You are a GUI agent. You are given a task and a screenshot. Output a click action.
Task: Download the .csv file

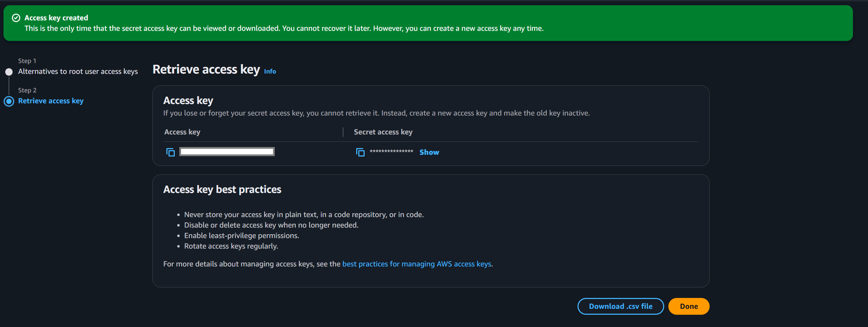(x=620, y=306)
